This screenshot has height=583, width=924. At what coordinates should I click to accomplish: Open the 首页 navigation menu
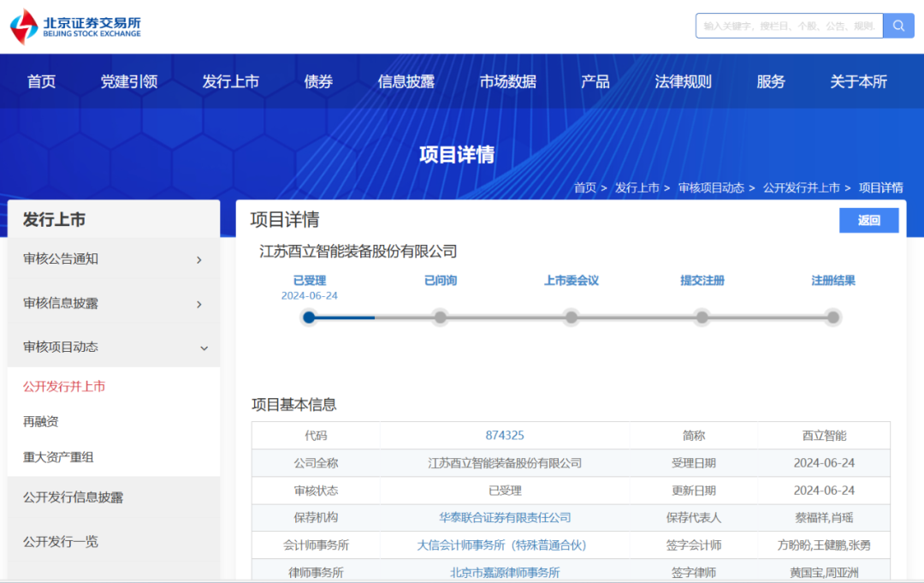[41, 81]
